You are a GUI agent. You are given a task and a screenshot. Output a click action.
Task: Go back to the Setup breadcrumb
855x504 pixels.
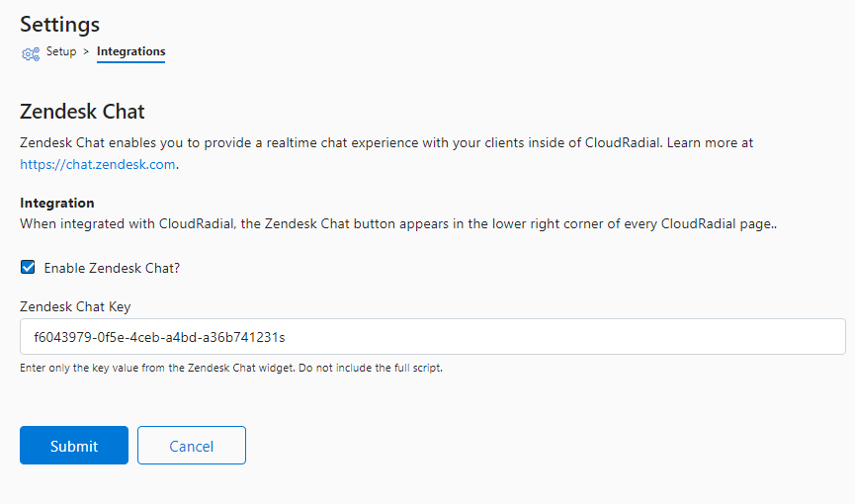coord(61,51)
